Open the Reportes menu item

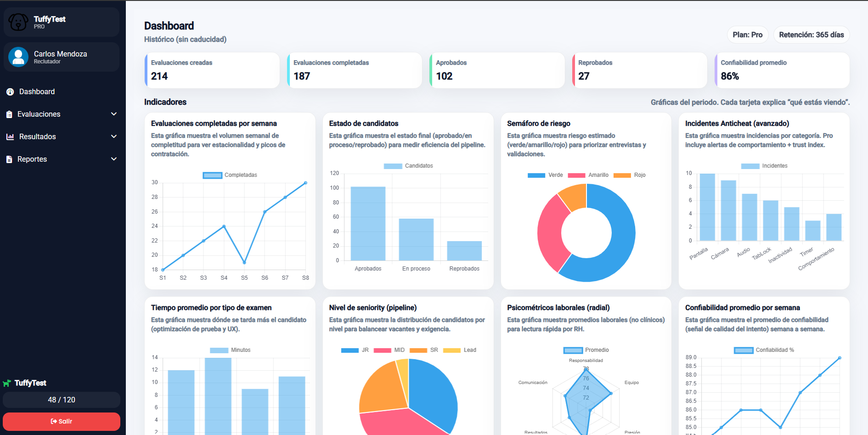tap(32, 159)
